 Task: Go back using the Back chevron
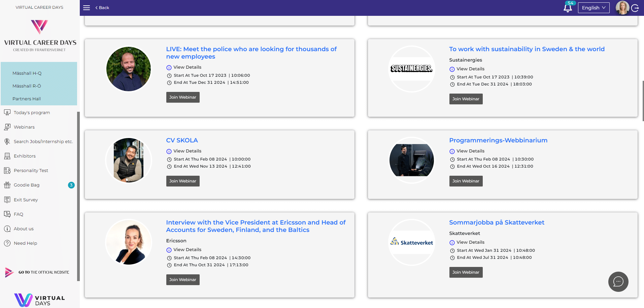(102, 8)
